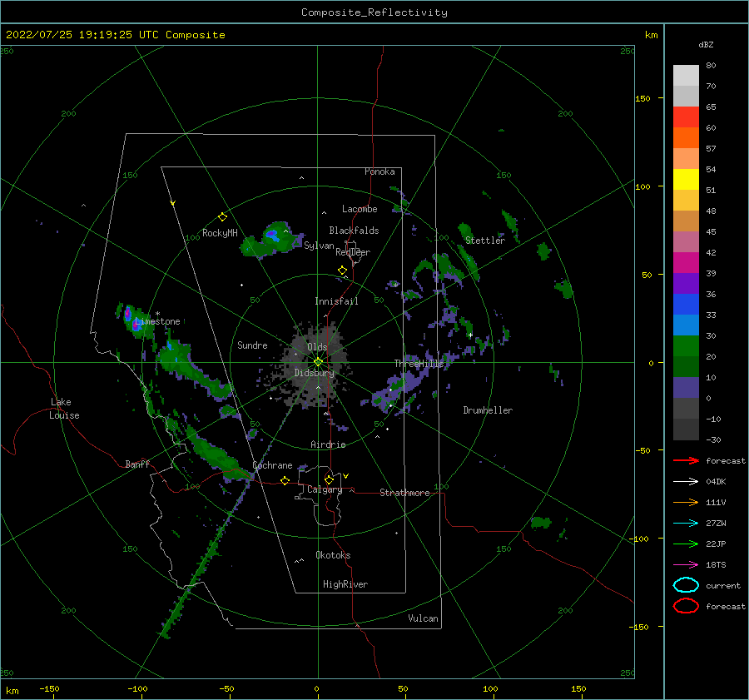Click the red forecast ellipse legend icon

(686, 606)
